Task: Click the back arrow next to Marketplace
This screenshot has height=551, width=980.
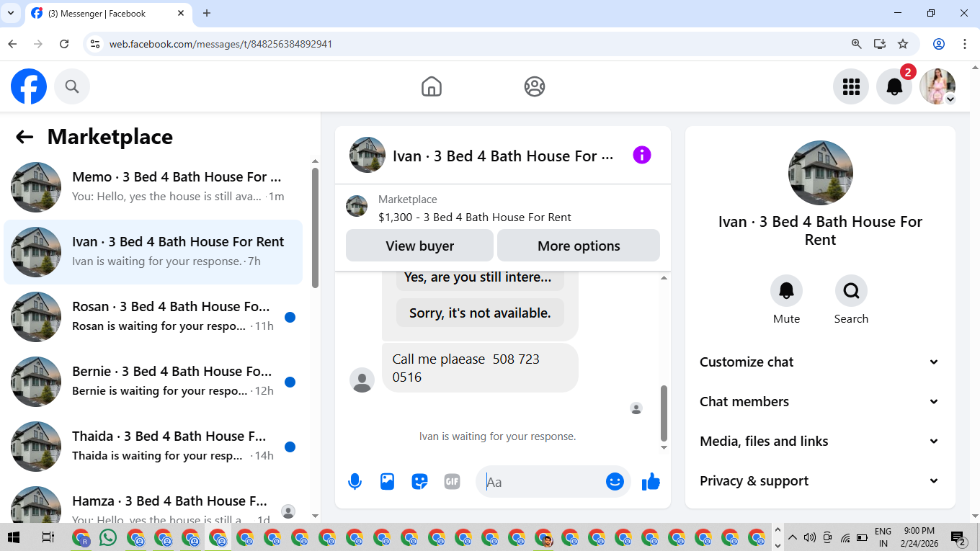Action: (24, 137)
